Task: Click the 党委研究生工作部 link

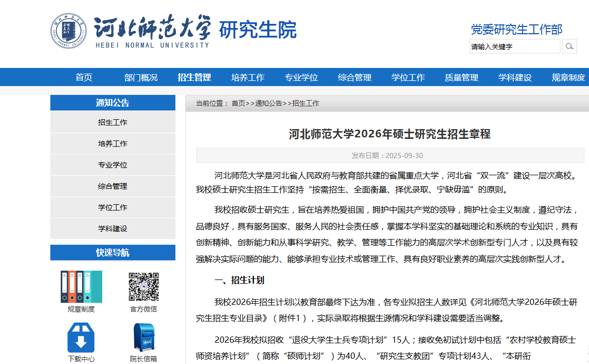Action: tap(516, 30)
